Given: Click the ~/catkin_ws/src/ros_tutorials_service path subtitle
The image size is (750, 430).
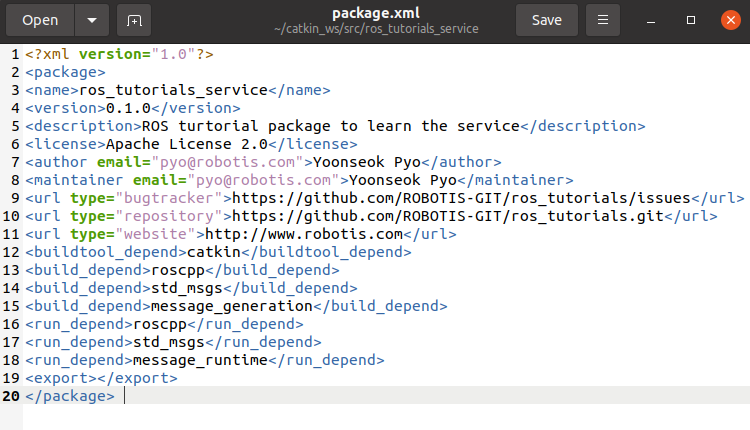Looking at the screenshot, I should 376,29.
